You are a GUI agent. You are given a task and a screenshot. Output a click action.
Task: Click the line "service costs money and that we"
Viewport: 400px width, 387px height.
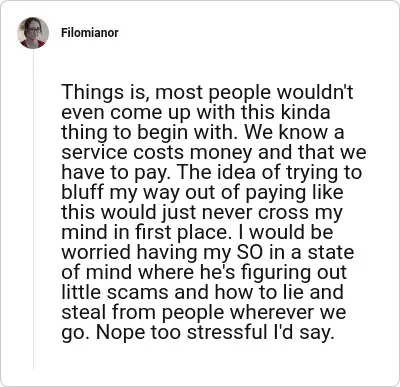214,152
